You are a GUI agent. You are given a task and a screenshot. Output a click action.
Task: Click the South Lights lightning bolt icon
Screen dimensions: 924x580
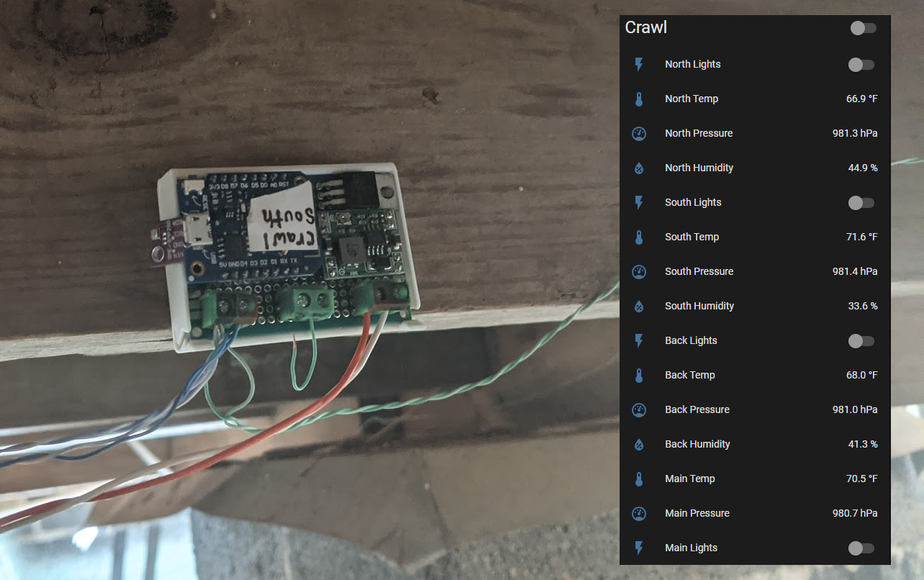click(x=639, y=202)
